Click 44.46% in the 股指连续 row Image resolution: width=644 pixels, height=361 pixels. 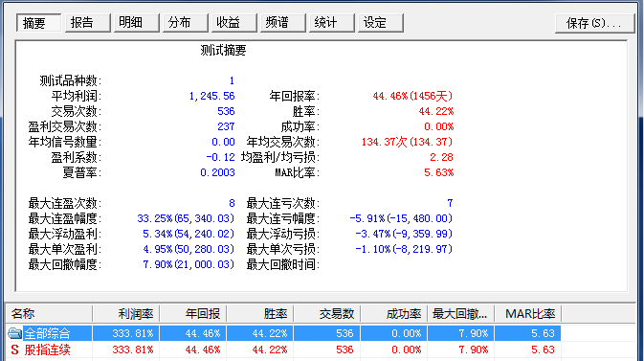coord(203,350)
